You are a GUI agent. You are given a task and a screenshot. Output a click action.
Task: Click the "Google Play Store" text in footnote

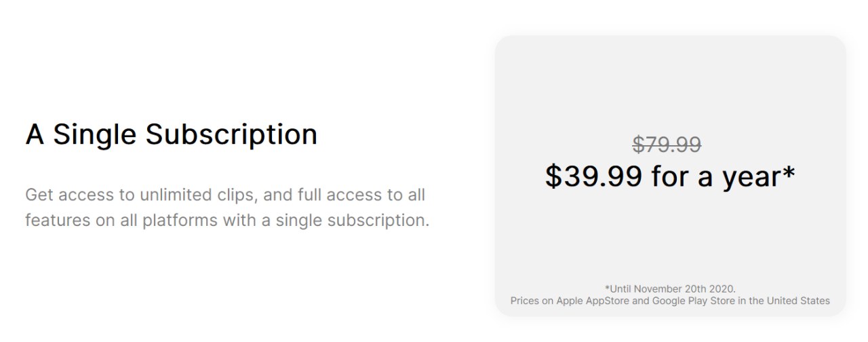coord(690,301)
